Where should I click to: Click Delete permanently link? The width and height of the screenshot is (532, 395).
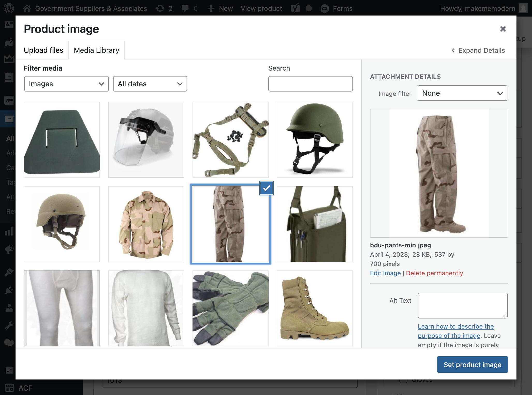click(434, 273)
